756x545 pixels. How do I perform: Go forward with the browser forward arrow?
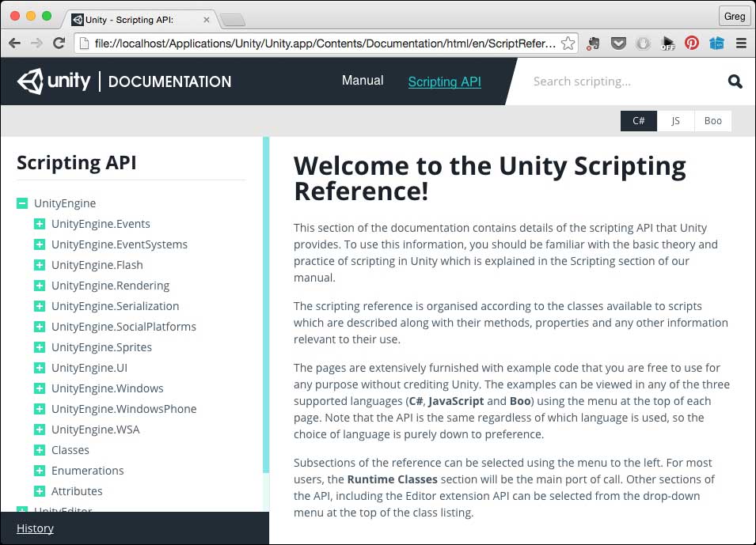[36, 44]
